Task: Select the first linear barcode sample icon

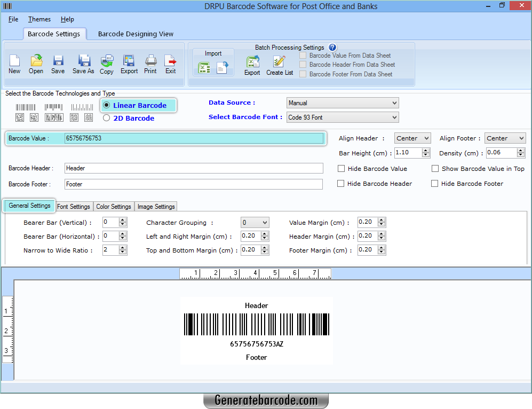Action: (26, 107)
